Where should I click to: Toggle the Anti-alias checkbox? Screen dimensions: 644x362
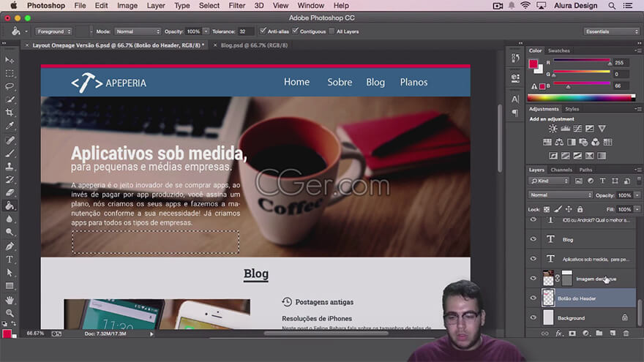[263, 31]
